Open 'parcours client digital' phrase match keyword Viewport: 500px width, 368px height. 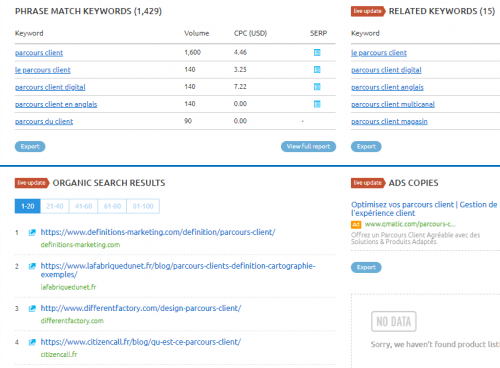coord(50,87)
